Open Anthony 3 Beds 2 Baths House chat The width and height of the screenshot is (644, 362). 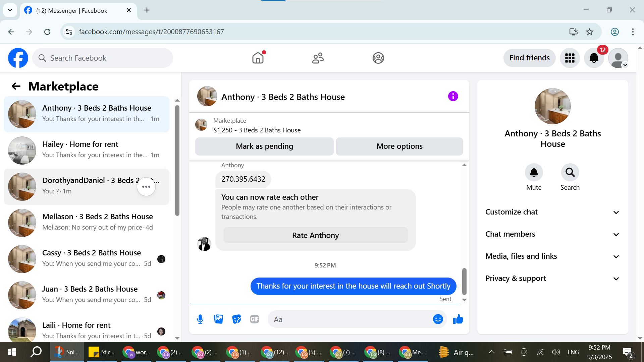[87, 114]
